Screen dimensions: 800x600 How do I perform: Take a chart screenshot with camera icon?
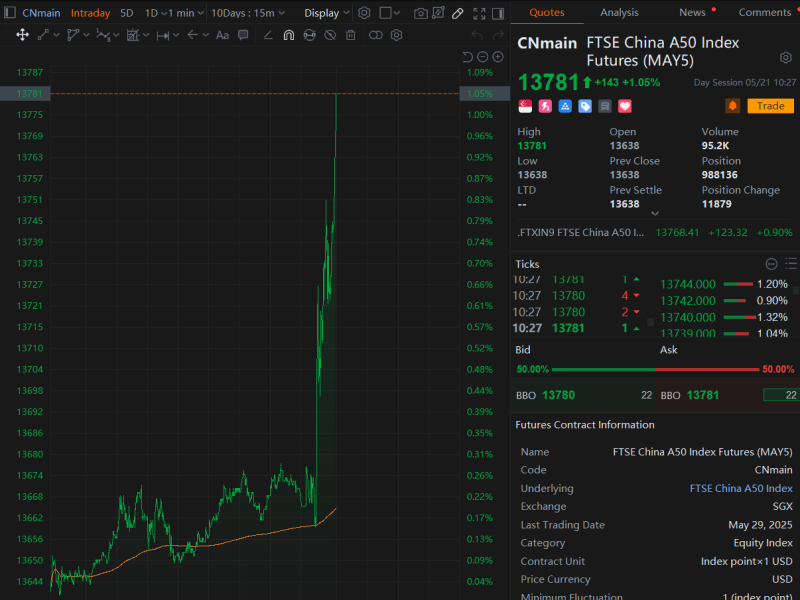click(420, 13)
